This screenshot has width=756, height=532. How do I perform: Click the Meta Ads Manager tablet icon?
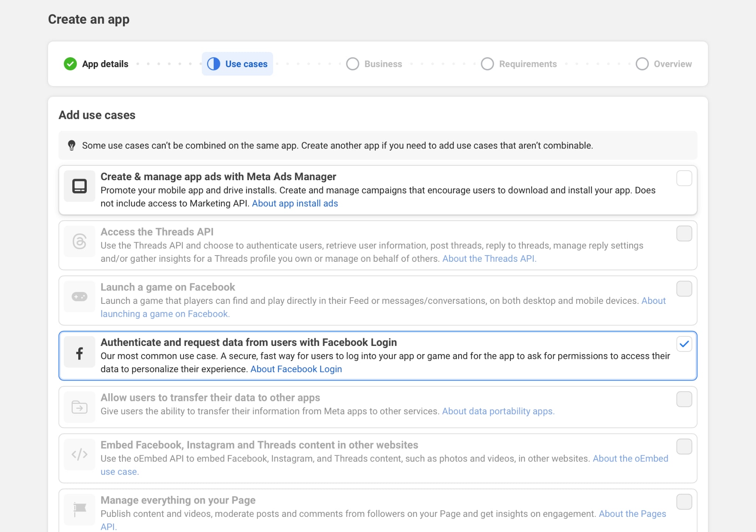pyautogui.click(x=79, y=186)
